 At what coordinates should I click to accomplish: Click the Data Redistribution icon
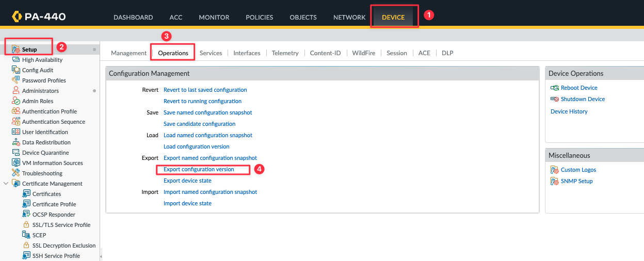tap(16, 142)
